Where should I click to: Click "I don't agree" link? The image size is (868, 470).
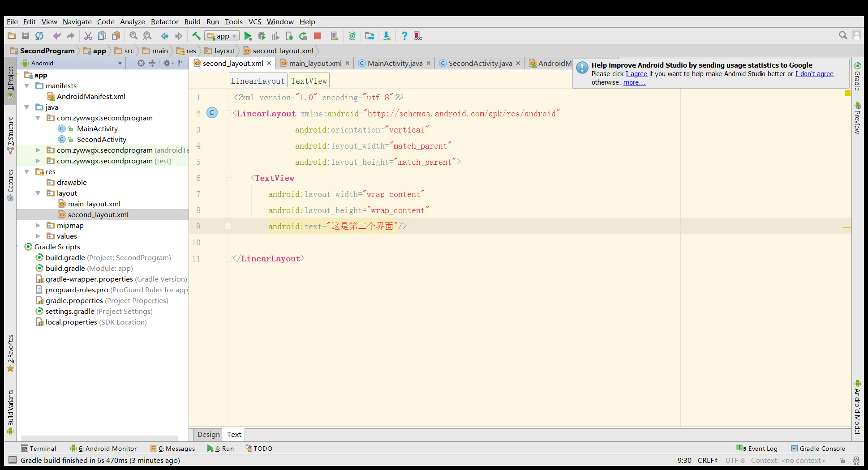point(814,74)
